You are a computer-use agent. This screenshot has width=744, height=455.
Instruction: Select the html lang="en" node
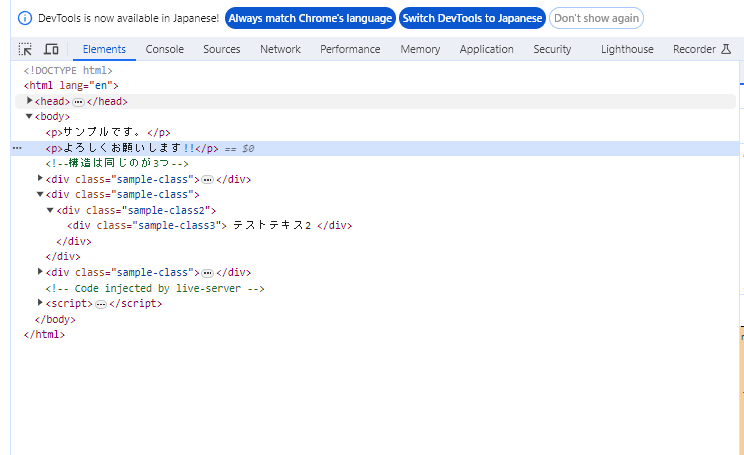[71, 85]
